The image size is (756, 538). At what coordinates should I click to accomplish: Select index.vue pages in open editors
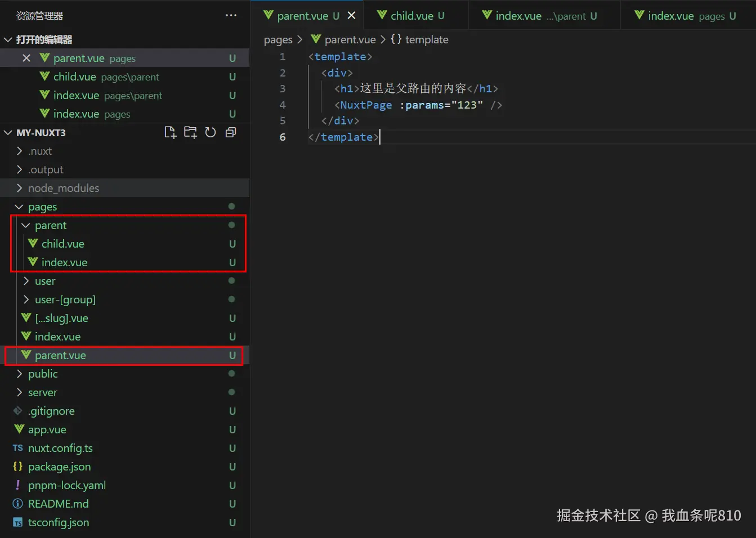tap(125, 114)
